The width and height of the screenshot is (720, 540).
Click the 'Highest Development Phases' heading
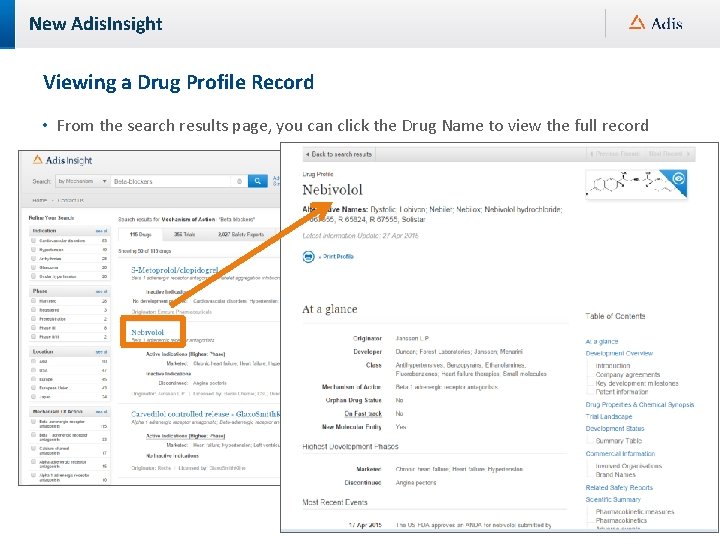tap(350, 446)
